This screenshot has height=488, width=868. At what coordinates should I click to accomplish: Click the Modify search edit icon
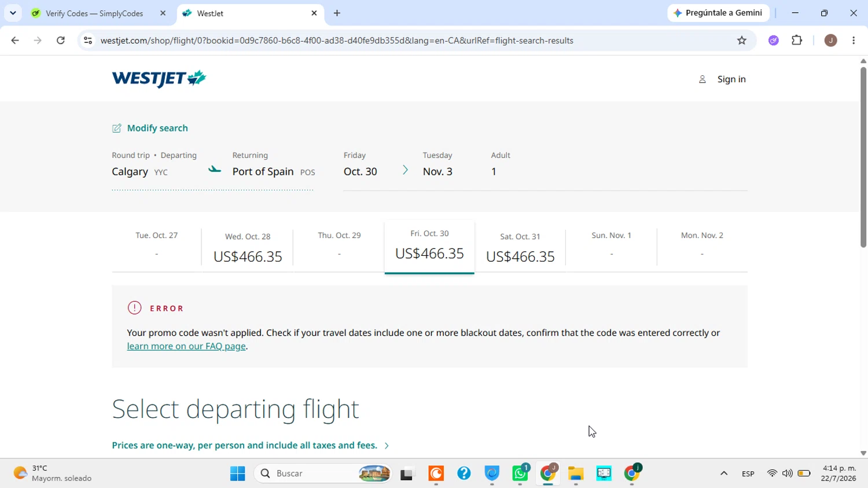[x=116, y=129]
